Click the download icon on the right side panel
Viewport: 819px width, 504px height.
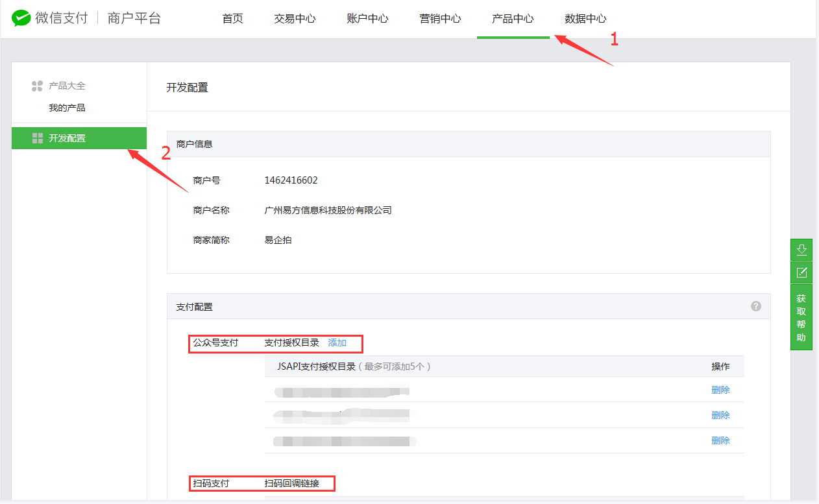pyautogui.click(x=801, y=250)
